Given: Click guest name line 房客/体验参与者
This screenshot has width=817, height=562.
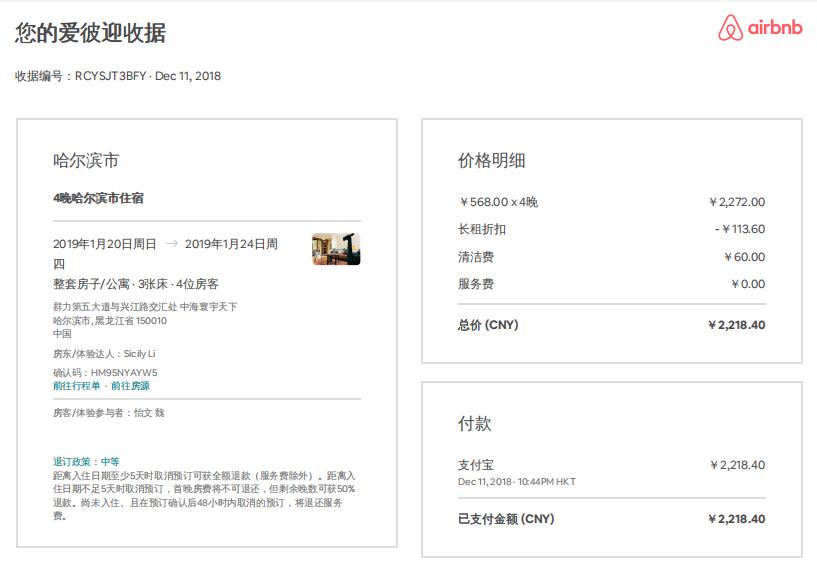Looking at the screenshot, I should [109, 413].
